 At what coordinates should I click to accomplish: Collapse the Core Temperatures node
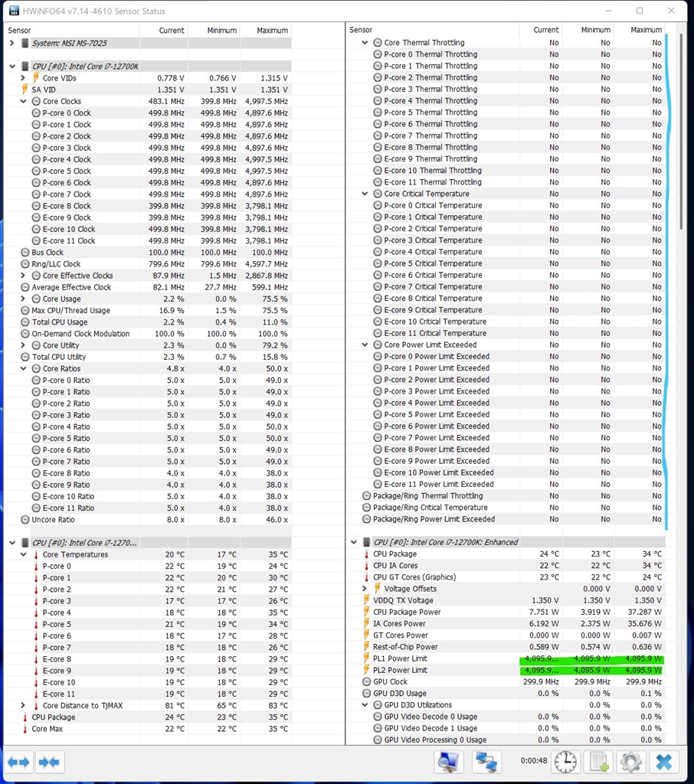[23, 554]
